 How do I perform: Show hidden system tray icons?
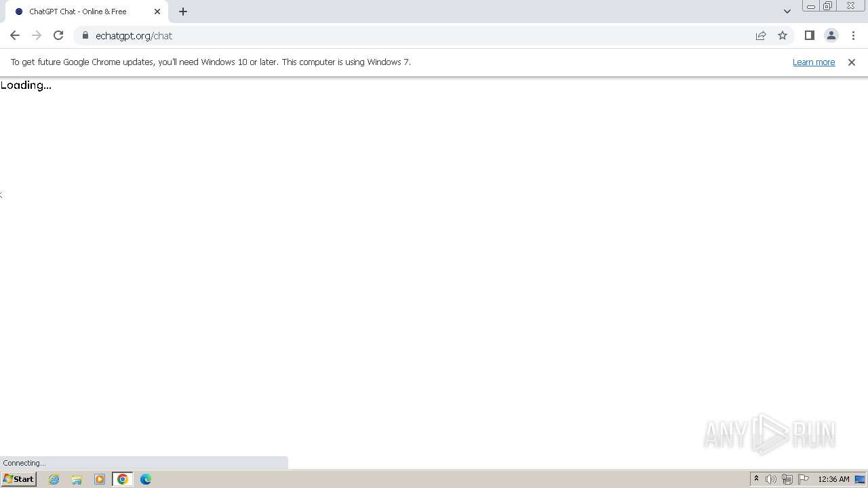click(756, 479)
